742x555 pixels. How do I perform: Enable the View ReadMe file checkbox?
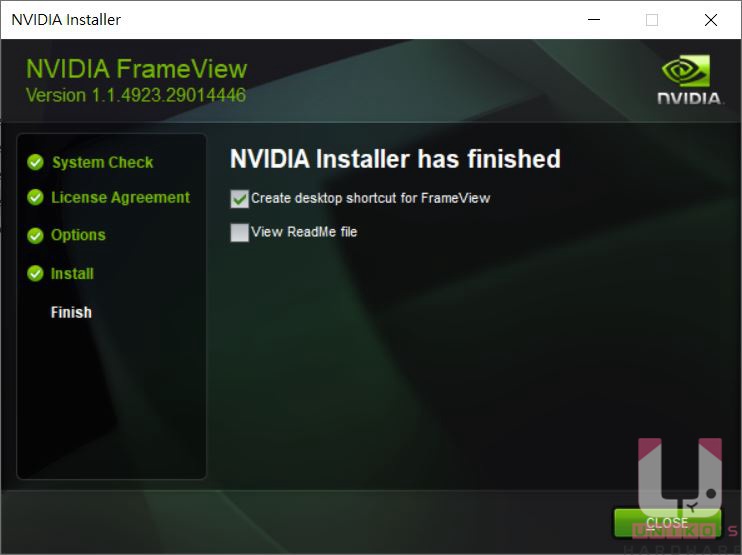pos(239,232)
